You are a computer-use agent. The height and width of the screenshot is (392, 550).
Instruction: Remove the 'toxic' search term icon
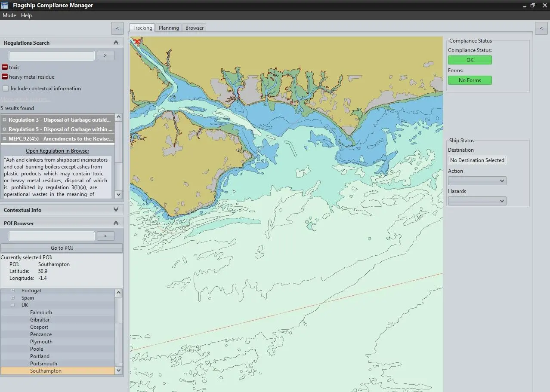[5, 67]
